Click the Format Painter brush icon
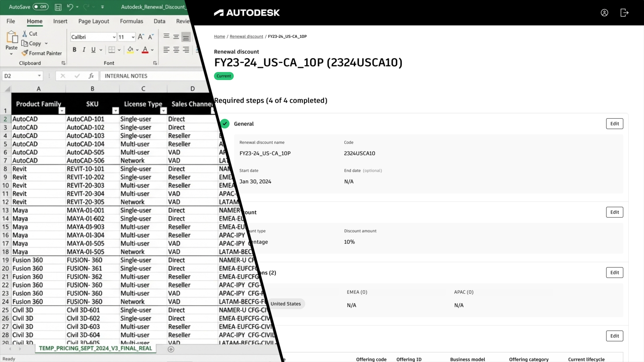The height and width of the screenshot is (362, 644). 25,53
